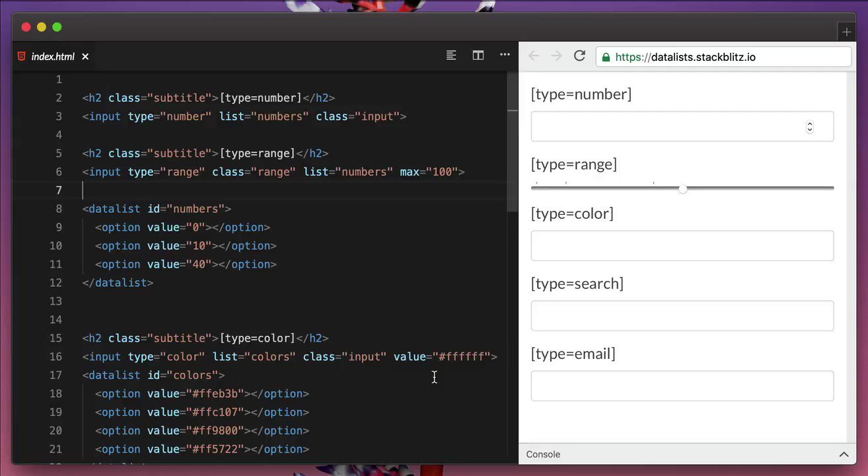Screen dimensions: 868x476
Task: Click the plus icon at top right
Action: 846,31
